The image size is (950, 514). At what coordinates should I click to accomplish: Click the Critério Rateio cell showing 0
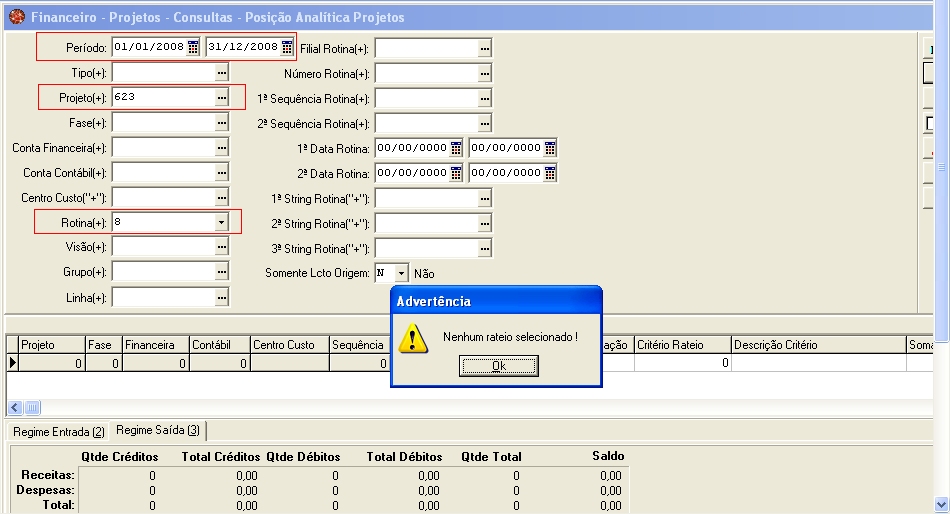683,363
